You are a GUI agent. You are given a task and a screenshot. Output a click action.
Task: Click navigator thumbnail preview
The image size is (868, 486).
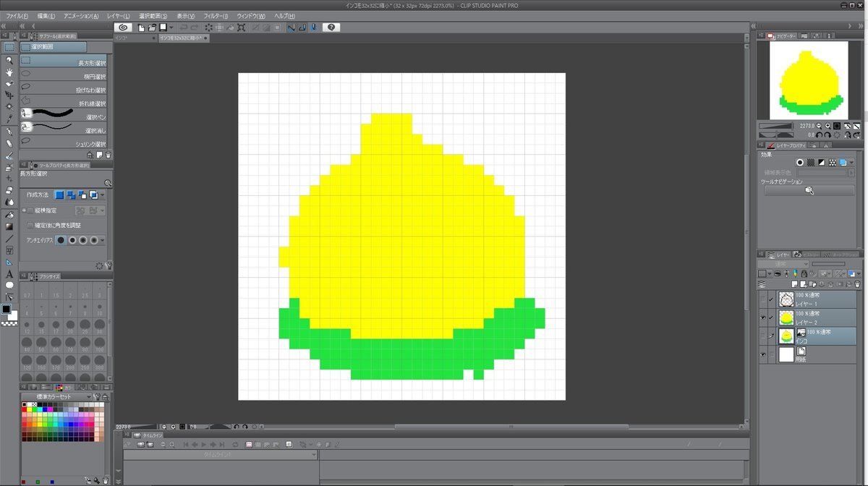pyautogui.click(x=809, y=80)
